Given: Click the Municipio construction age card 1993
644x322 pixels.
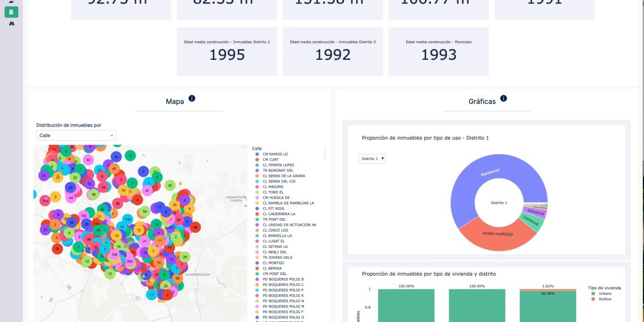Looking at the screenshot, I should click(438, 51).
